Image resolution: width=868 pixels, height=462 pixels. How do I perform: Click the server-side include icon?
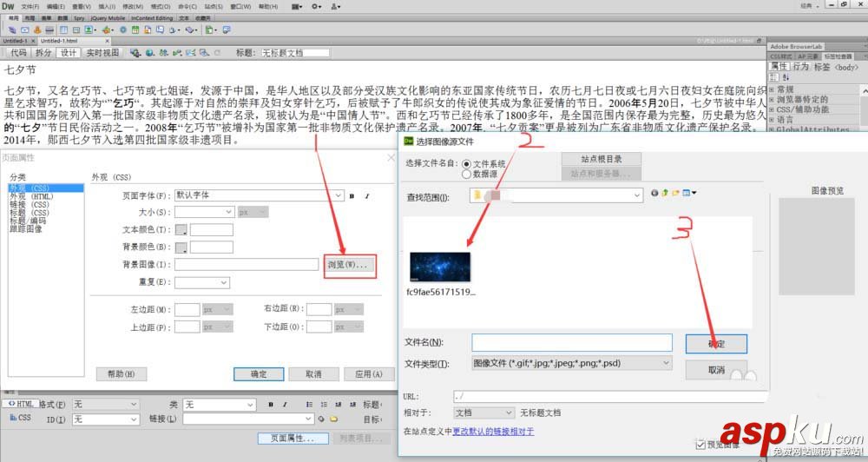[x=148, y=30]
